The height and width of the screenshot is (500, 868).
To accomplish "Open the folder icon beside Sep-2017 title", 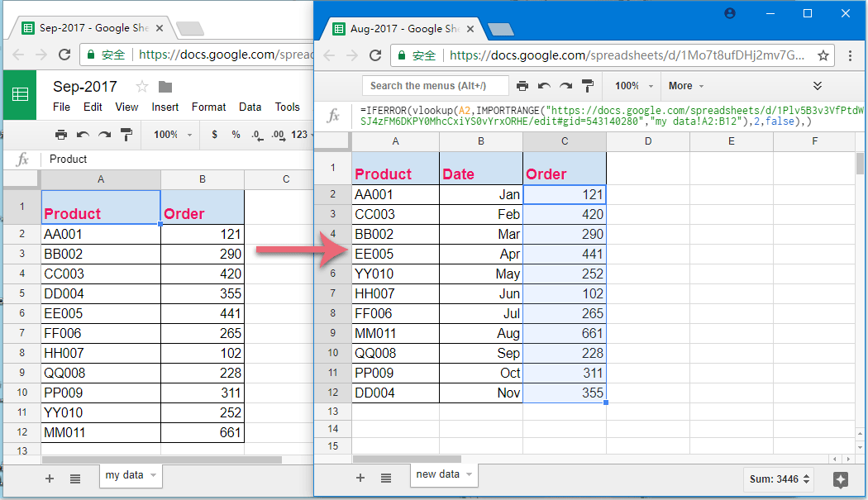I will [165, 87].
